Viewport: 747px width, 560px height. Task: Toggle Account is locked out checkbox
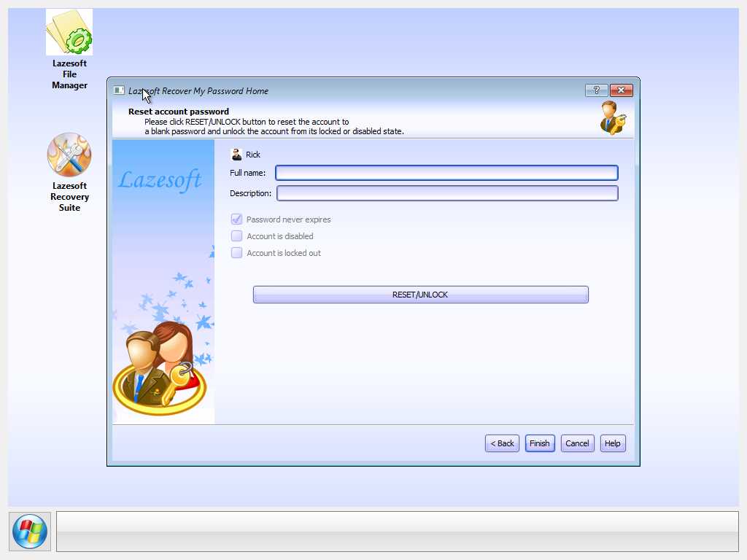[x=236, y=252]
